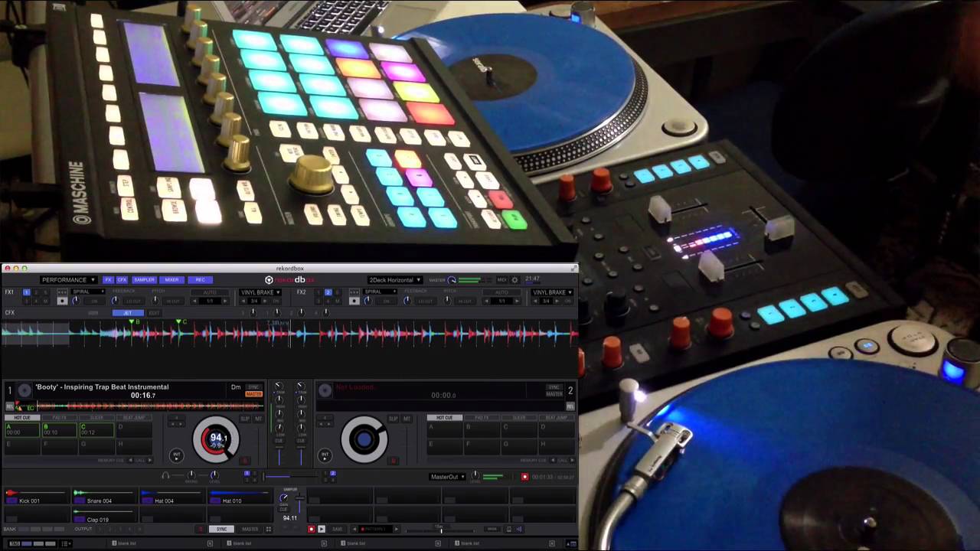This screenshot has height=551, width=980.
Task: Select the SLICER tab on deck 1
Action: pos(96,418)
